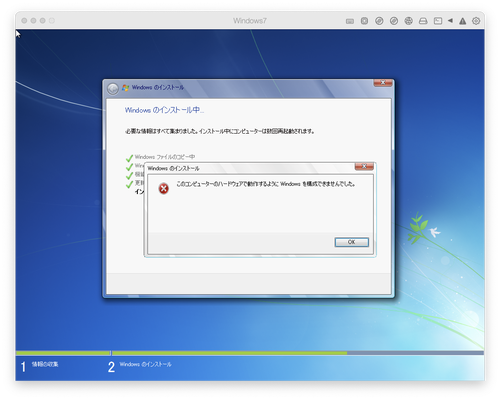Click the Windows flag logo in the installer title
Viewport: 500px width, 400px height.
(125, 88)
